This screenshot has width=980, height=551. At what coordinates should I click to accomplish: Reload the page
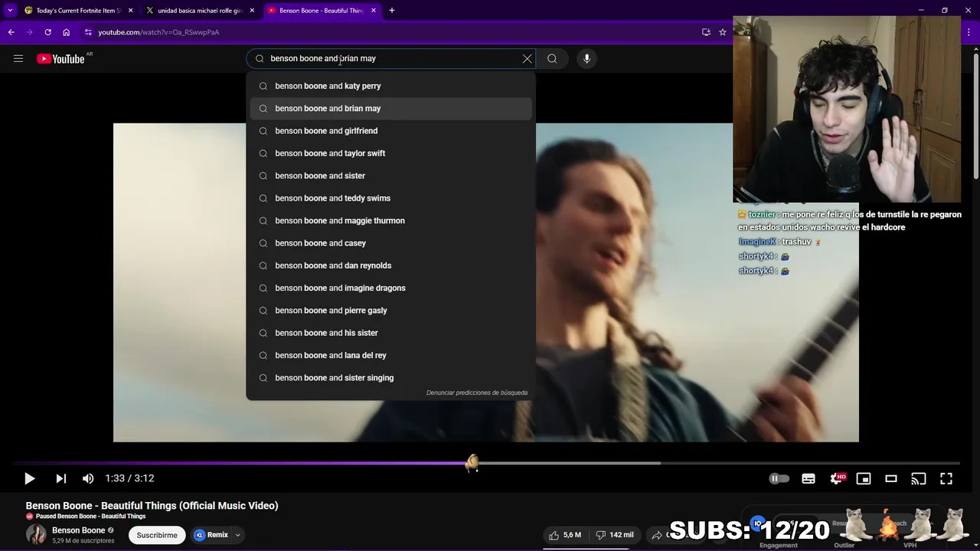(x=47, y=32)
